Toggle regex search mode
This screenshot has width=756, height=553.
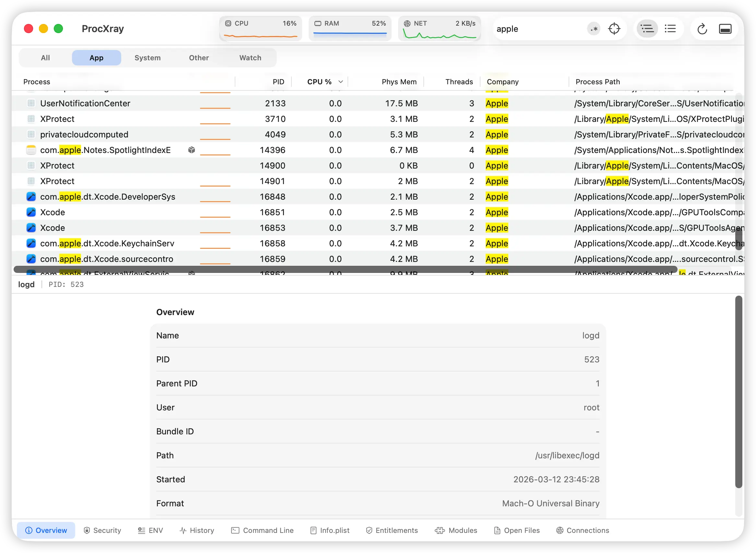(594, 29)
